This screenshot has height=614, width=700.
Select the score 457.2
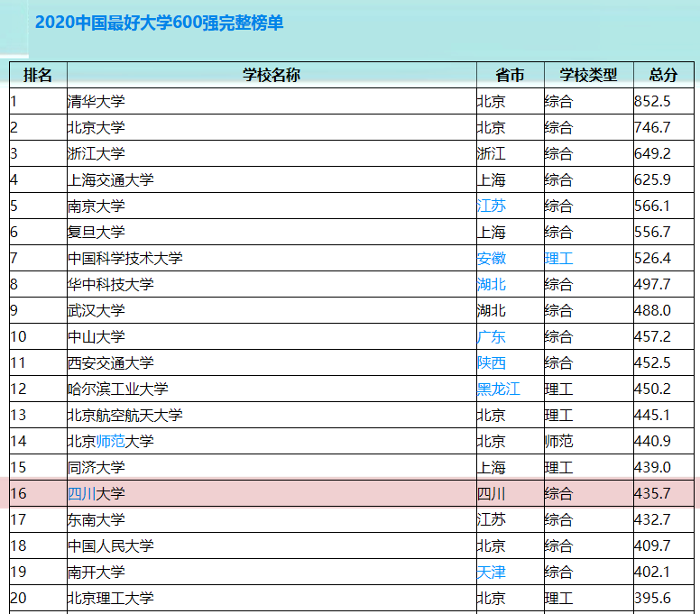pyautogui.click(x=652, y=337)
